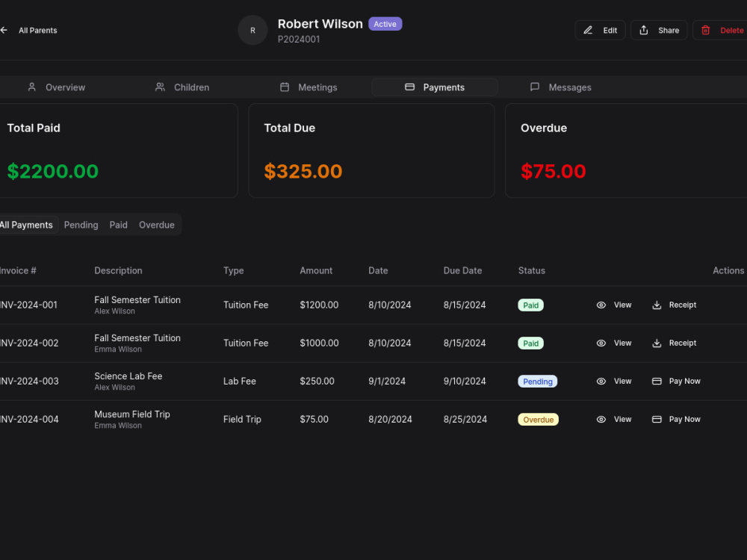The width and height of the screenshot is (747, 560).
Task: Click the Active status badge
Action: [x=385, y=24]
